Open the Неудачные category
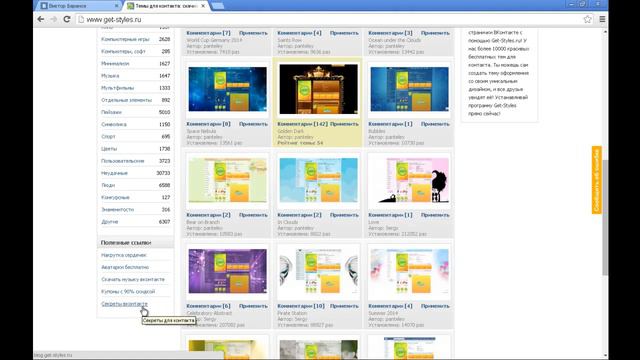 pyautogui.click(x=115, y=173)
